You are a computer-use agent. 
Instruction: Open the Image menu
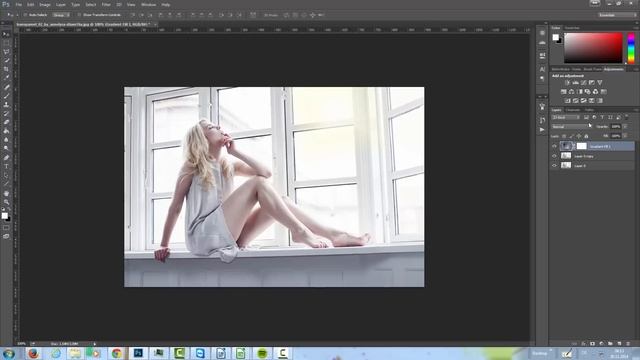45,4
